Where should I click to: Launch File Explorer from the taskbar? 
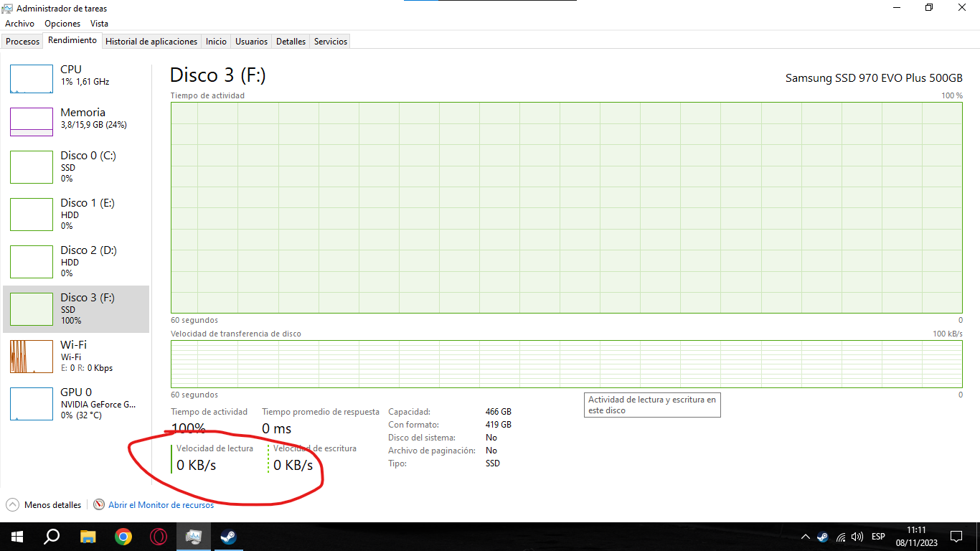pyautogui.click(x=88, y=537)
